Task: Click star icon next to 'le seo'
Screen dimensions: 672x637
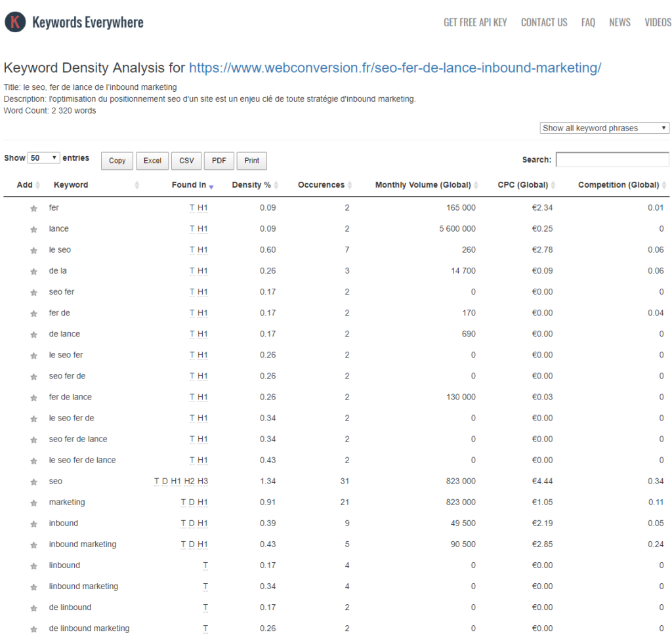Action: pyautogui.click(x=33, y=251)
